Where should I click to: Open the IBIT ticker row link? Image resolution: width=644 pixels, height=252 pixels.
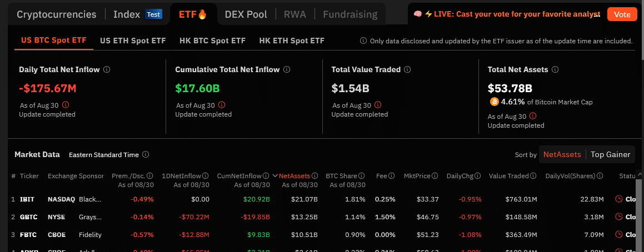tap(27, 199)
